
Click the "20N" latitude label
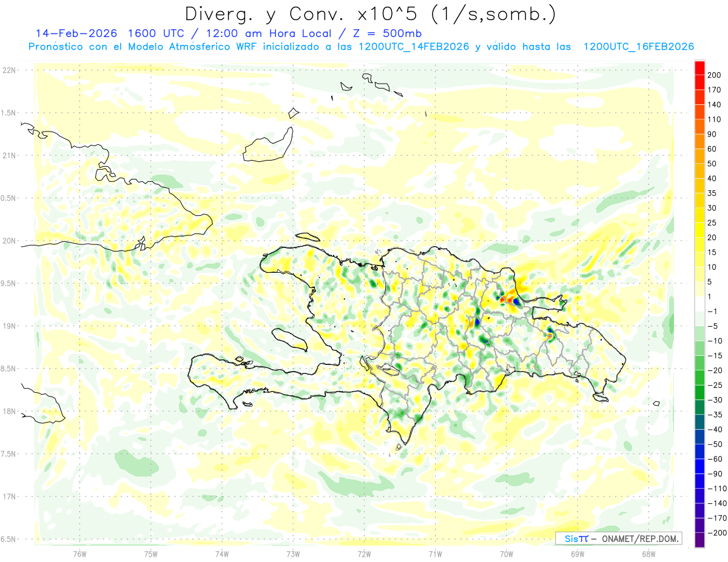[x=9, y=241]
